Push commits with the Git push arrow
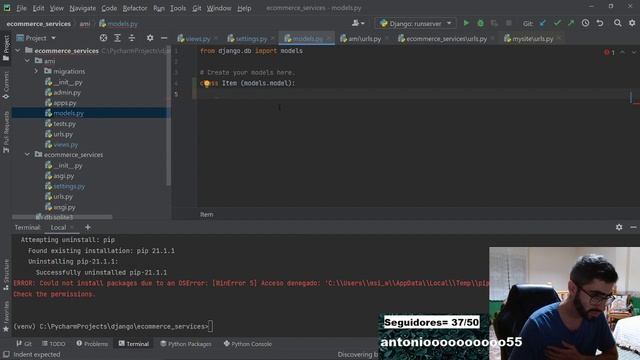The image size is (640, 360). point(571,23)
